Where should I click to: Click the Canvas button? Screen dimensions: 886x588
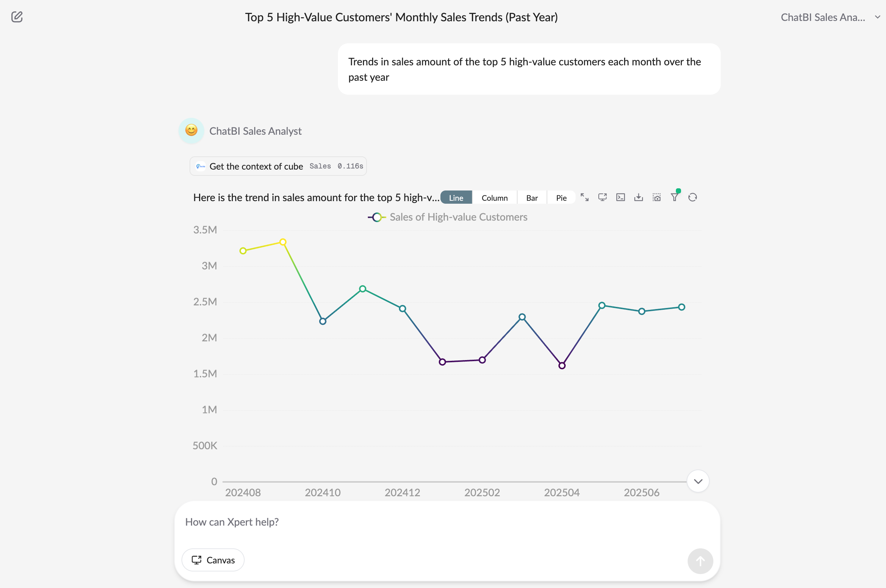(213, 560)
